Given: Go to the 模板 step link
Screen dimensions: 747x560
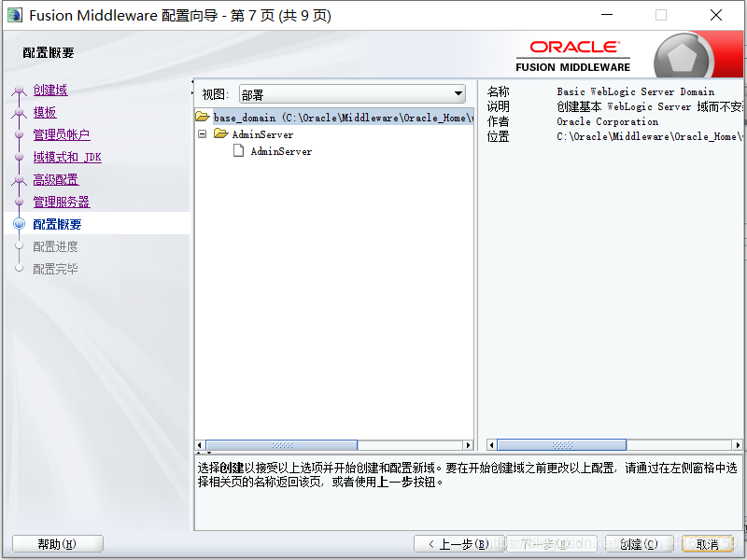Looking at the screenshot, I should click(45, 112).
